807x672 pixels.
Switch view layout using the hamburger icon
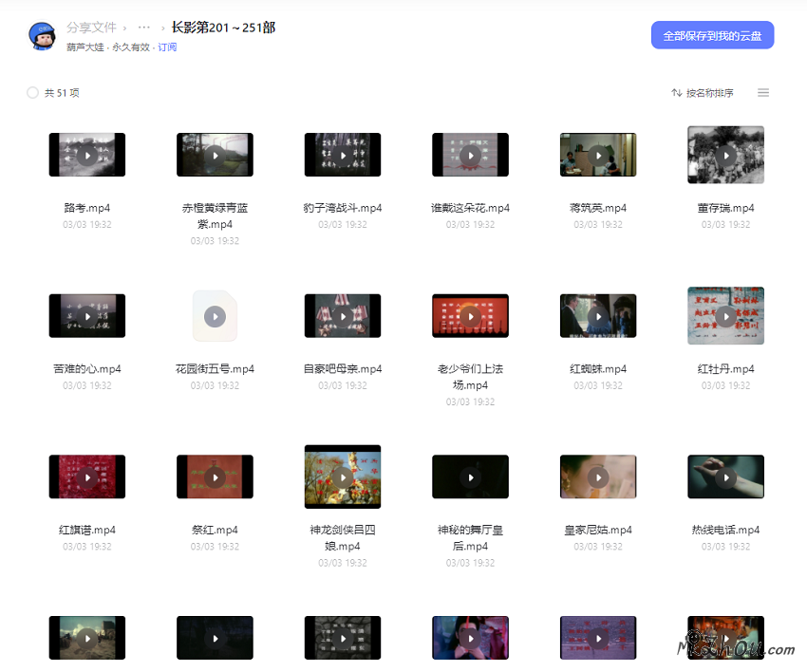763,92
